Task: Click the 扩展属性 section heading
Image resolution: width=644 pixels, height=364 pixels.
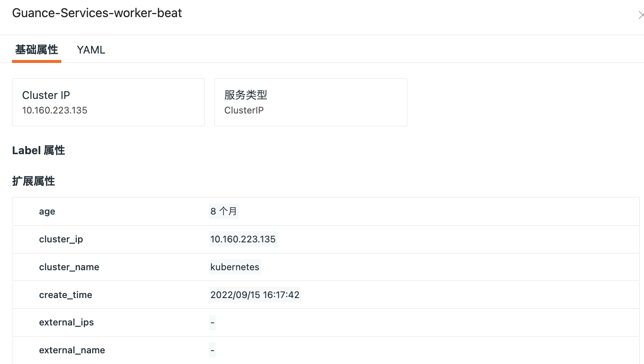Action: click(x=33, y=181)
